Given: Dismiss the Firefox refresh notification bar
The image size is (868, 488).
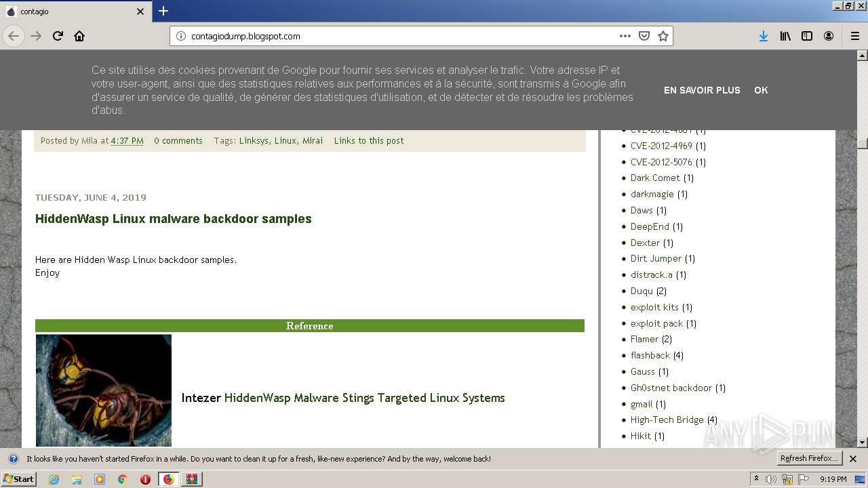Looking at the screenshot, I should click(x=853, y=459).
